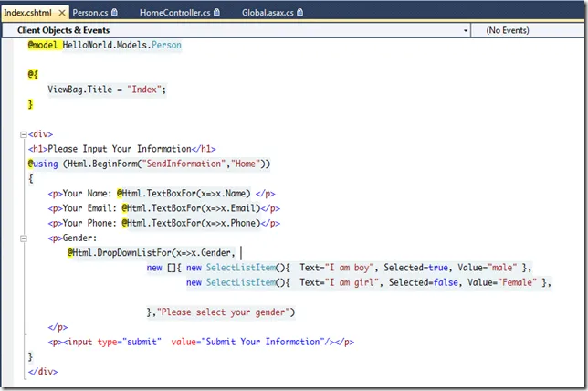The height and width of the screenshot is (391, 588).
Task: Click the "Index" string literal
Action: point(144,90)
